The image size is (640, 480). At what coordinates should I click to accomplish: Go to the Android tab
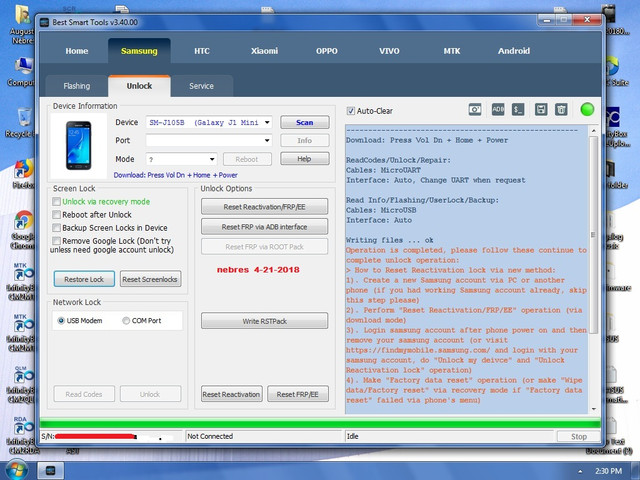514,51
